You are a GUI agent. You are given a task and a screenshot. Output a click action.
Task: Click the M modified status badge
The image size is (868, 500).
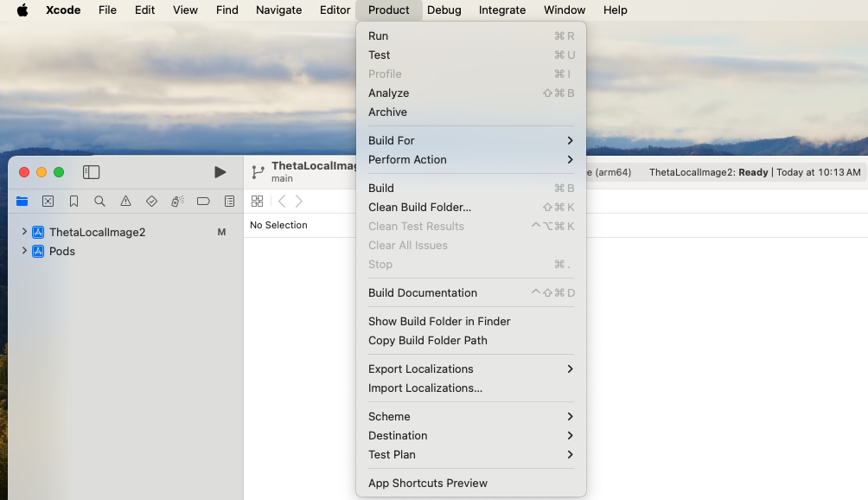coord(221,232)
